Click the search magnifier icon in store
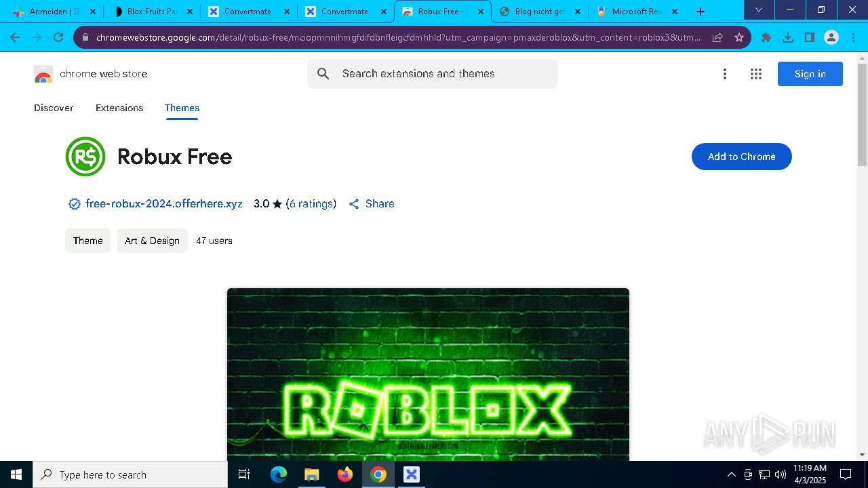 click(323, 74)
